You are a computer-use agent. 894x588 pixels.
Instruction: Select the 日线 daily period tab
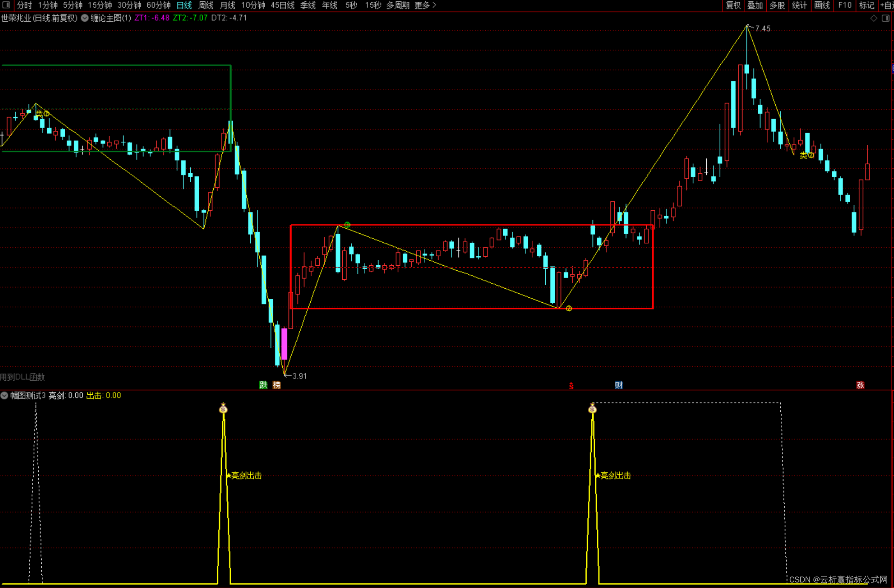pos(184,5)
